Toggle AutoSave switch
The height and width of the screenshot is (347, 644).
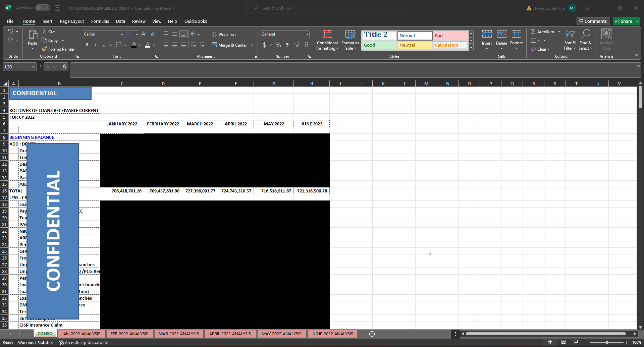tap(43, 8)
